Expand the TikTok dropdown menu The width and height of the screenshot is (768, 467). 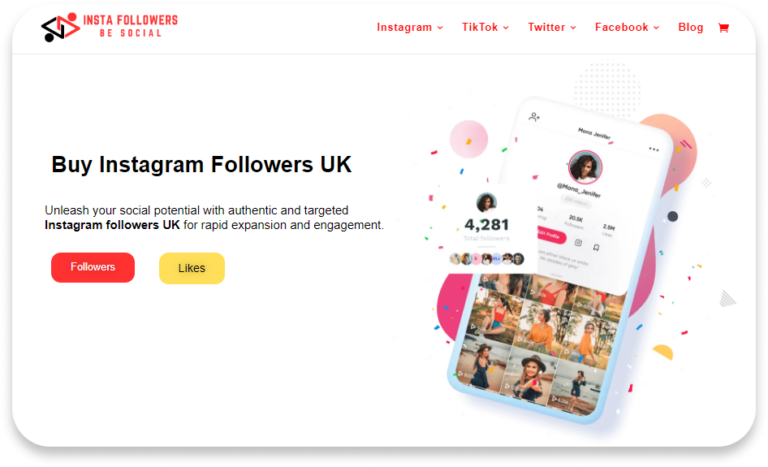pos(485,27)
